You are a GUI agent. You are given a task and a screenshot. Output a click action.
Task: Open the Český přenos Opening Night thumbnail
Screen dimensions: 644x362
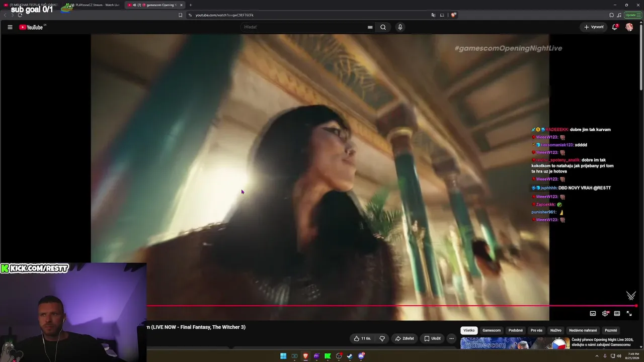coord(515,343)
